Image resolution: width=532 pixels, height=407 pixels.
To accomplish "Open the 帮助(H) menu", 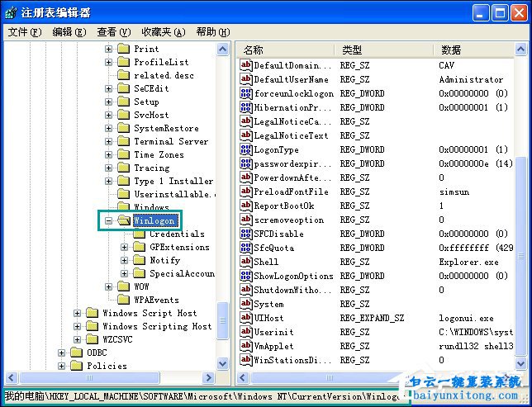I will pos(213,32).
